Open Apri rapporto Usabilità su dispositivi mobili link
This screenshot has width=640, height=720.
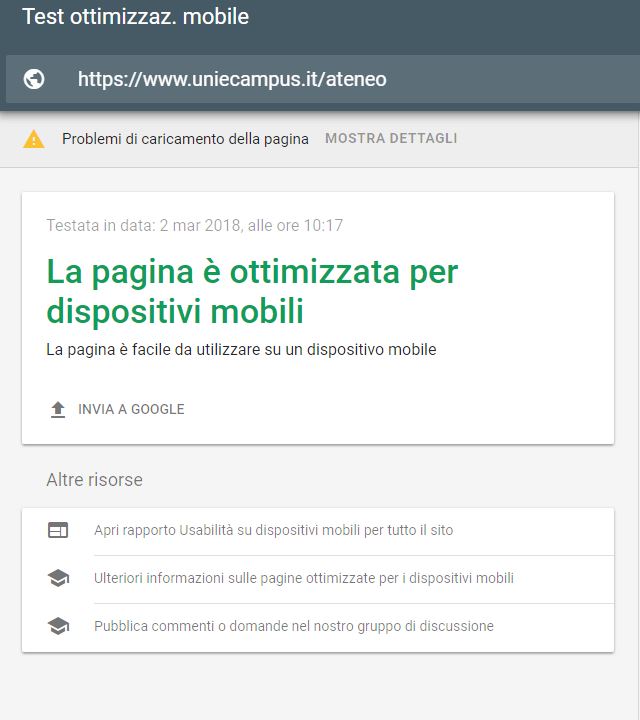coord(274,530)
